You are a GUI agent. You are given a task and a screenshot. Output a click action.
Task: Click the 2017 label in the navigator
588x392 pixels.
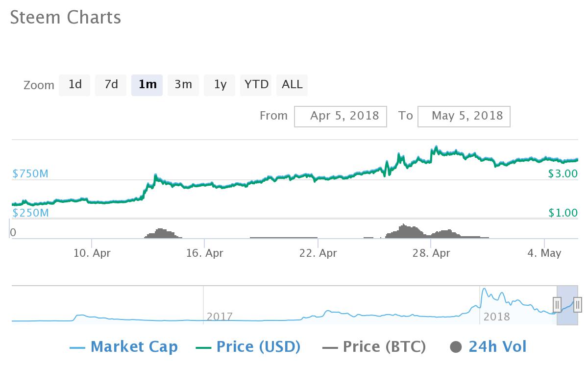click(x=220, y=317)
